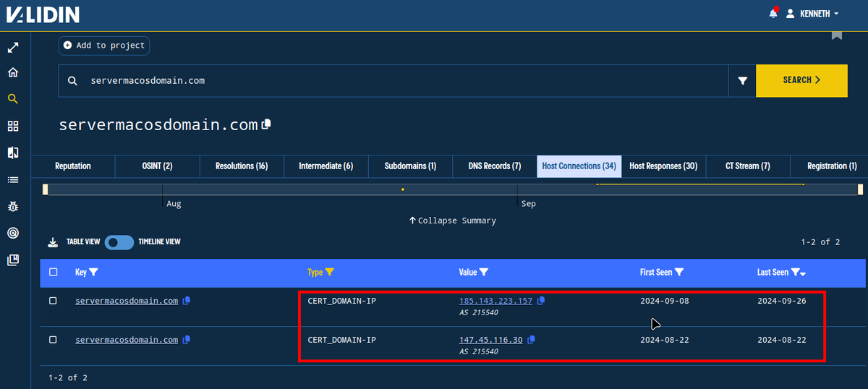
Task: Open the Host Responses (30) tab
Action: tap(663, 166)
